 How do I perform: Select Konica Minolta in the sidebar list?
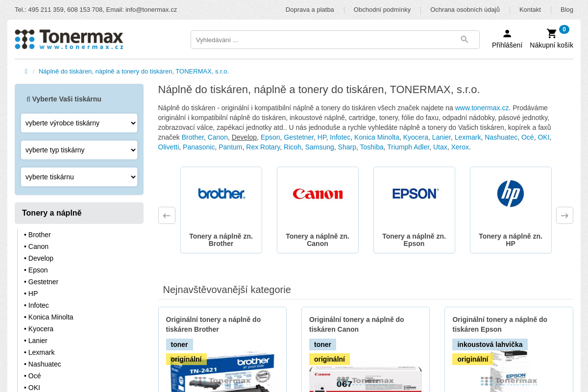coord(50,317)
